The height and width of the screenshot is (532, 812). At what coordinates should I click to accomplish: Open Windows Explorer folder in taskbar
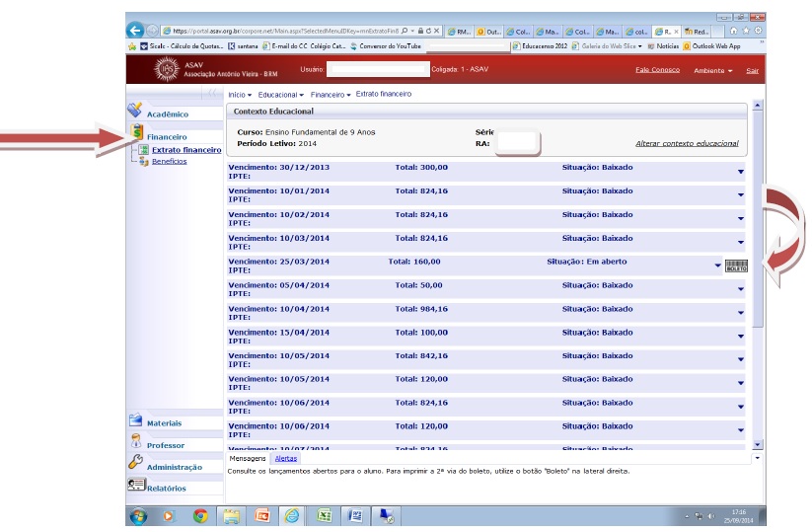[x=232, y=516]
